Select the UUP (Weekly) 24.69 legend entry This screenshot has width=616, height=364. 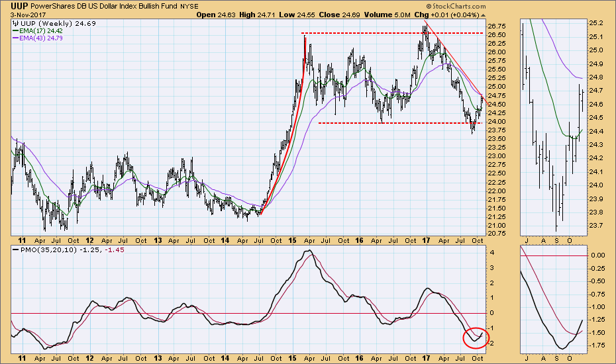click(58, 24)
